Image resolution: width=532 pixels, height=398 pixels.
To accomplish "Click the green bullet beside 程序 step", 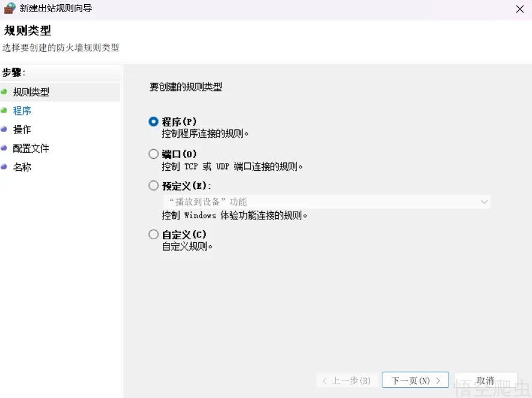I will pyautogui.click(x=4, y=111).
